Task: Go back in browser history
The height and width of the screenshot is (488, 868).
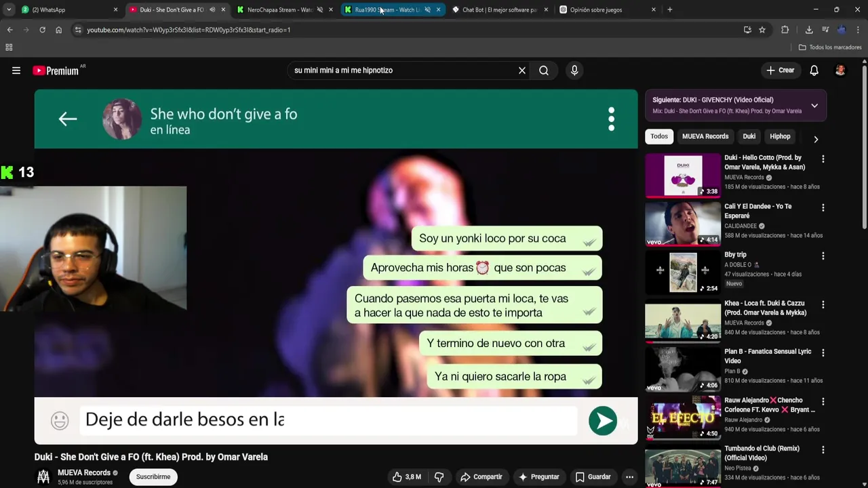Action: click(x=9, y=30)
